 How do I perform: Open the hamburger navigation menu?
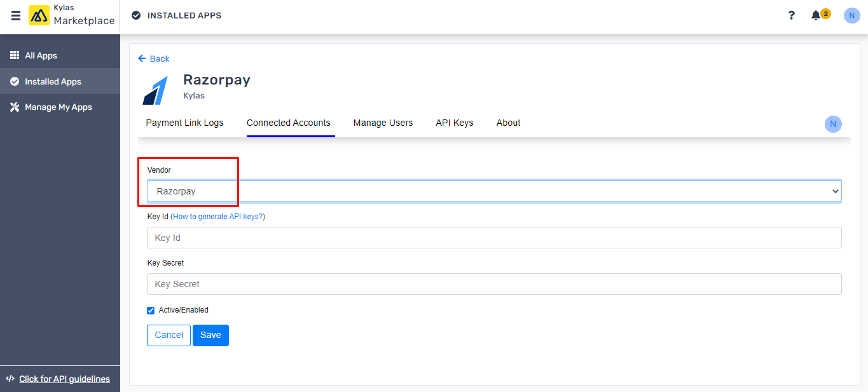click(x=16, y=15)
